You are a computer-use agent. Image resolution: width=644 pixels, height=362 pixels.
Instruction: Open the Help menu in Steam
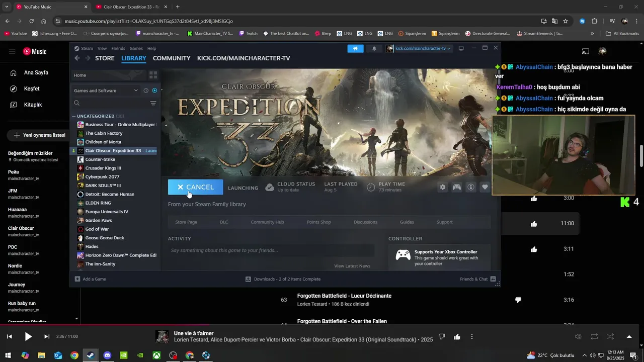coord(151,48)
